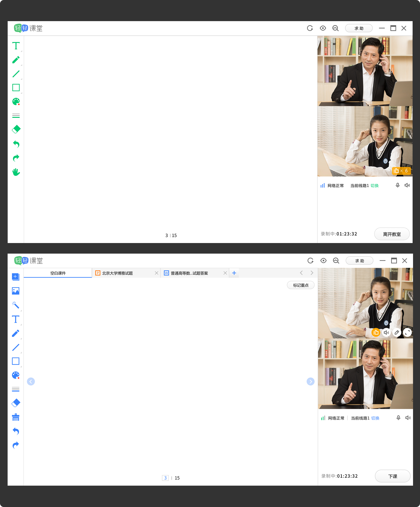Toggle the eye view icon in top window

(x=323, y=28)
